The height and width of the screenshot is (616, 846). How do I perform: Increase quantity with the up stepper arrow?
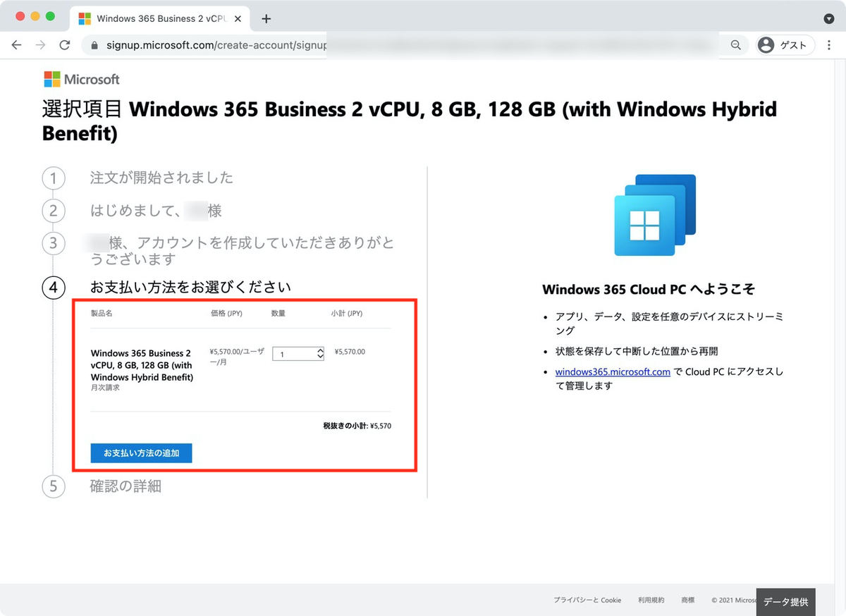320,350
